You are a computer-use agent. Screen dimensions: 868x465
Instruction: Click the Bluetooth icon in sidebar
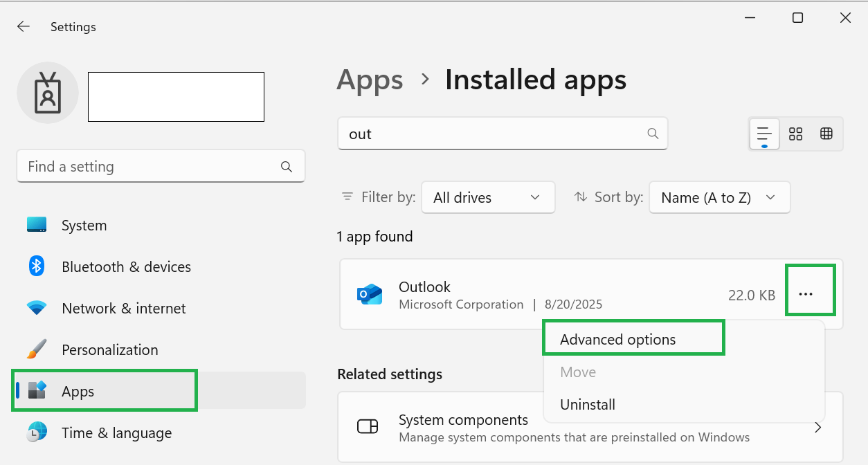(37, 266)
